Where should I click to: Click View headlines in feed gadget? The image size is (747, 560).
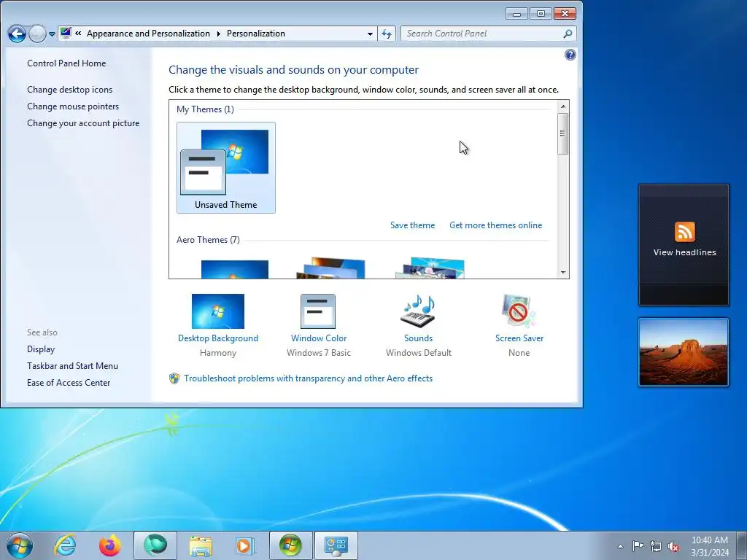point(684,252)
